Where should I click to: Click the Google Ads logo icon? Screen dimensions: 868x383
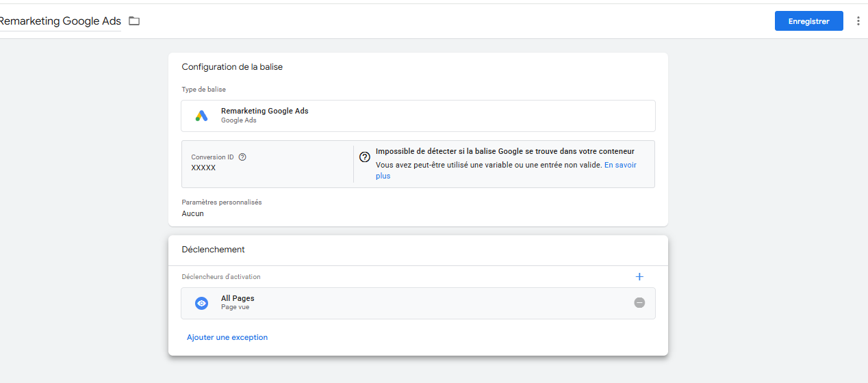click(x=201, y=116)
